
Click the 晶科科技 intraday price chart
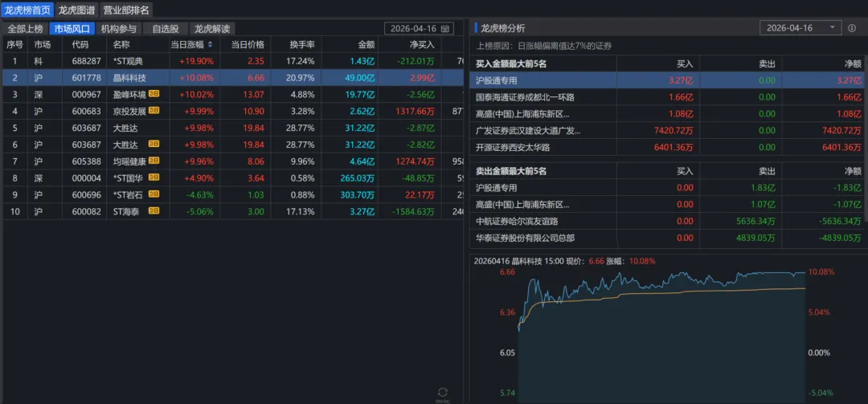[661, 336]
